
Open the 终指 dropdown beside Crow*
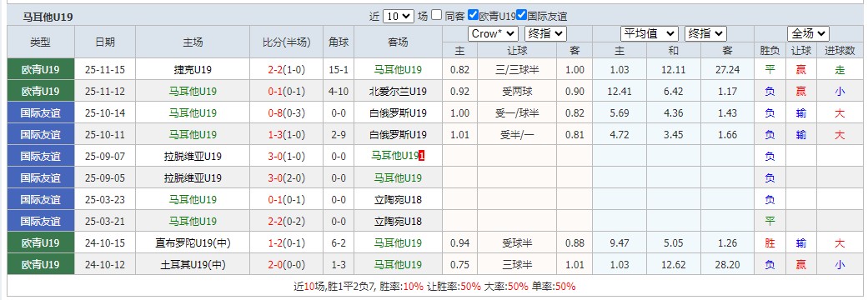(546, 34)
